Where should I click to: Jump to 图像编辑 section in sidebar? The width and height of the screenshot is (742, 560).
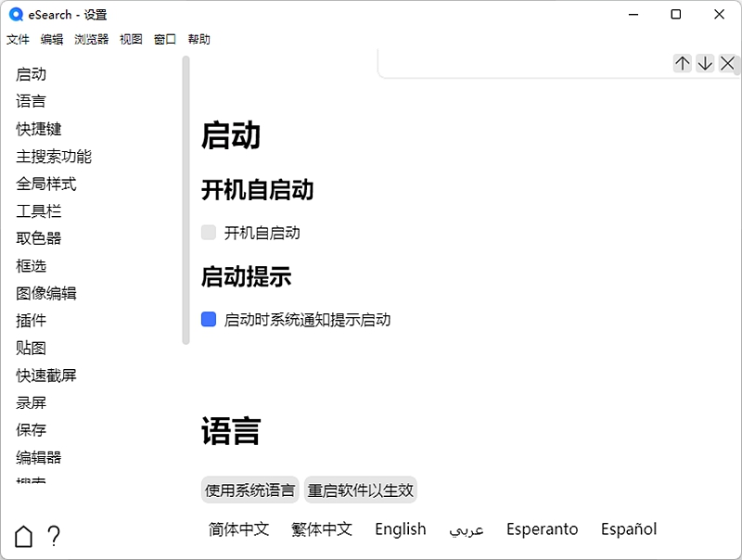(x=46, y=293)
